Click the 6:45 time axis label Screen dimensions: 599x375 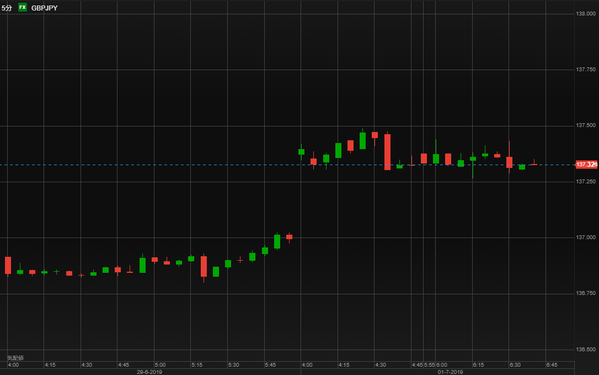[x=552, y=365]
